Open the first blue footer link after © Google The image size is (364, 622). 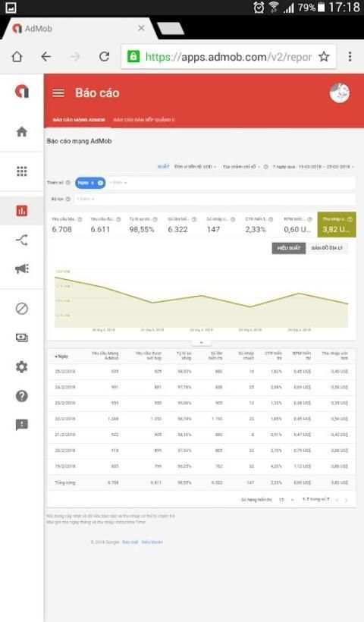(x=130, y=542)
